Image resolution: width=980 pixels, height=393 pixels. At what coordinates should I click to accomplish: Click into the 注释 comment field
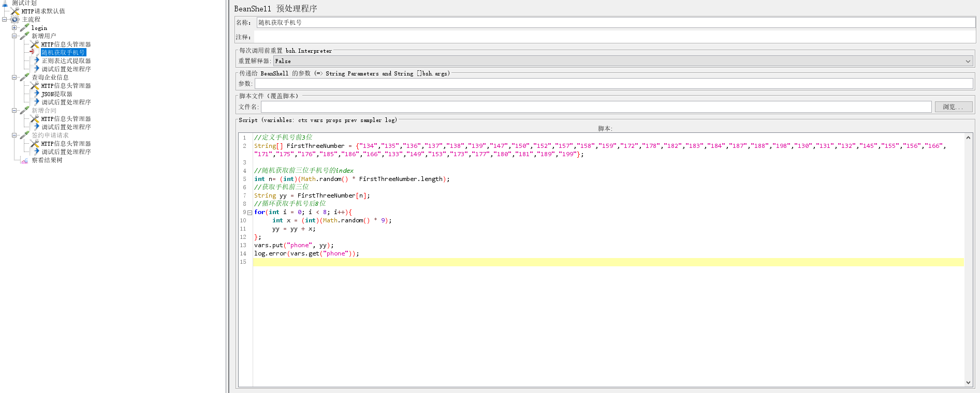(615, 37)
